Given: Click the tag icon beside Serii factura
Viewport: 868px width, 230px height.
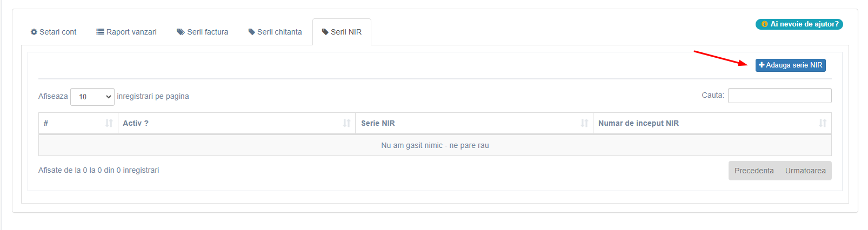Looking at the screenshot, I should pyautogui.click(x=181, y=32).
